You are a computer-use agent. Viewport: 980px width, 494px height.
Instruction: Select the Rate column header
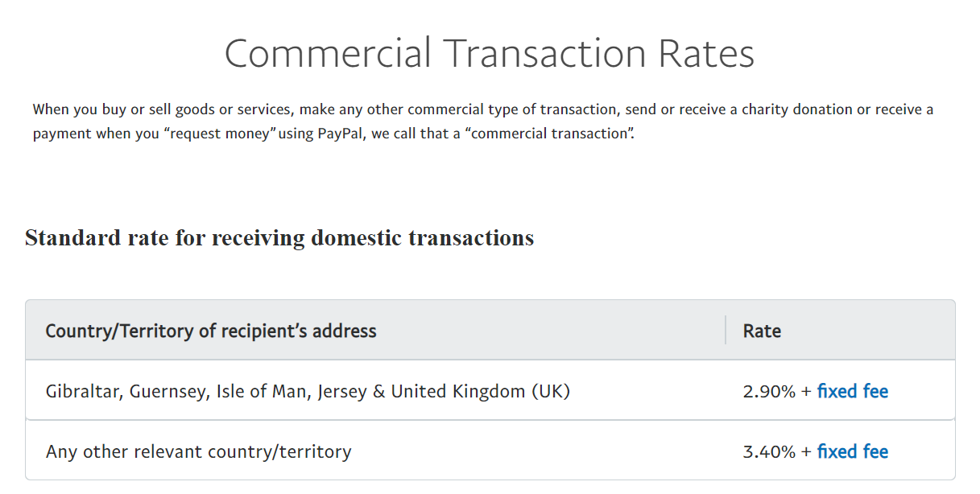(762, 331)
